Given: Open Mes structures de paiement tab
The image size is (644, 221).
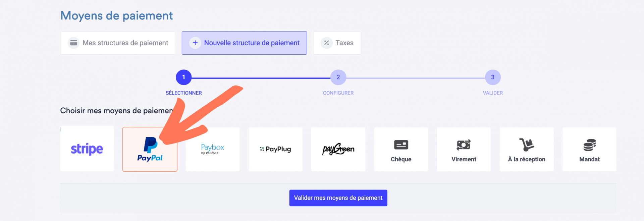Looking at the screenshot, I should [118, 43].
